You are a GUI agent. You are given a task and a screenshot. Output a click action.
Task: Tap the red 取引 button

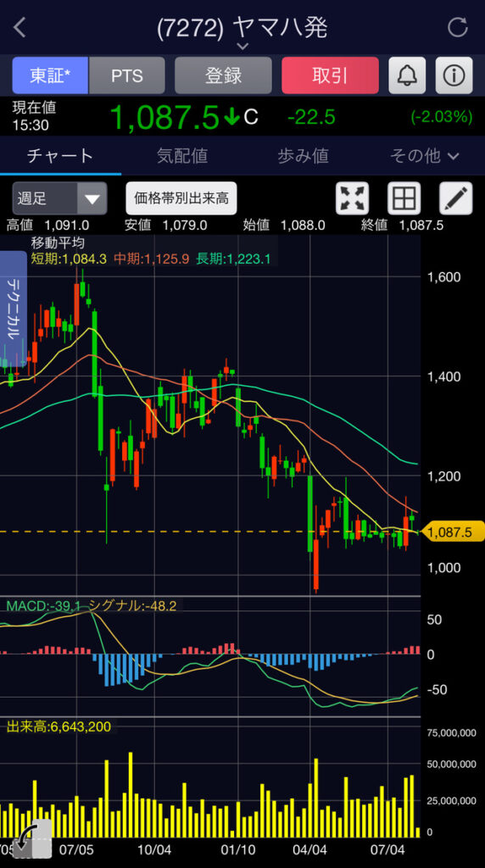click(330, 75)
